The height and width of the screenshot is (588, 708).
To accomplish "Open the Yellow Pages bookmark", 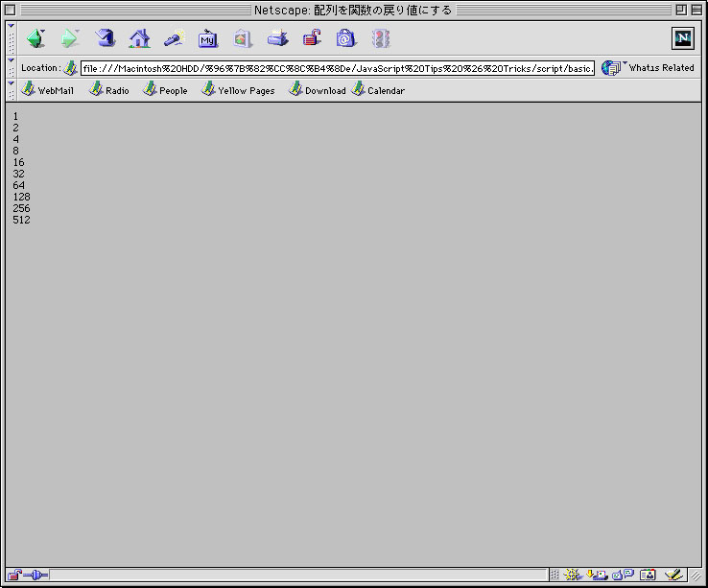I will (x=238, y=90).
